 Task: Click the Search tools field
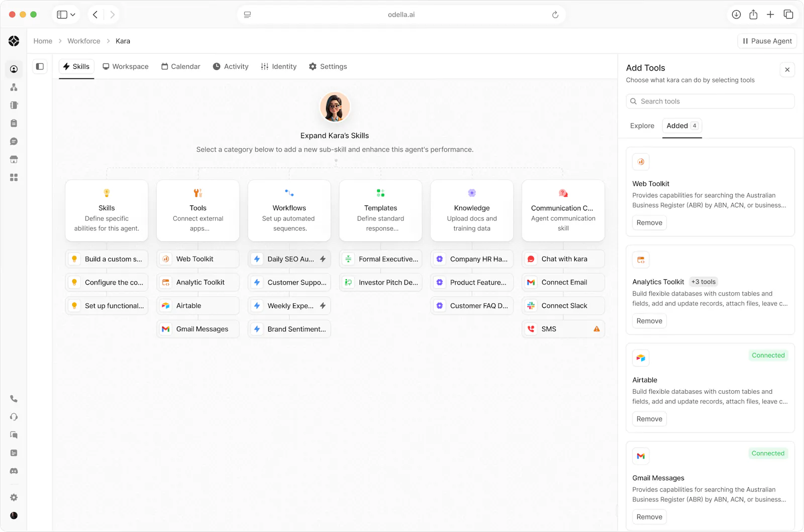(710, 101)
